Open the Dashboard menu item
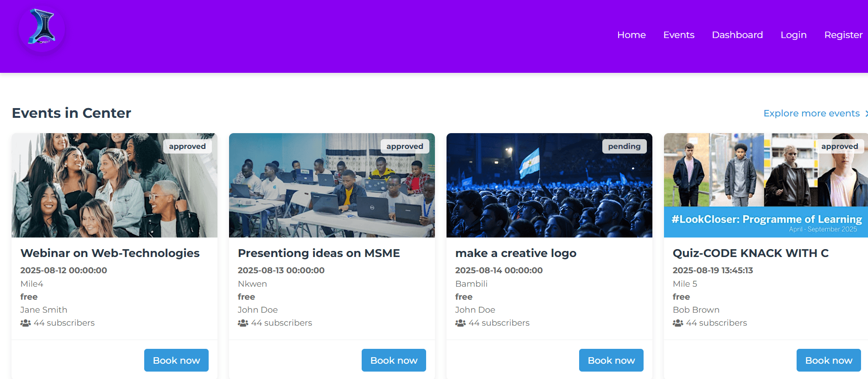 737,35
